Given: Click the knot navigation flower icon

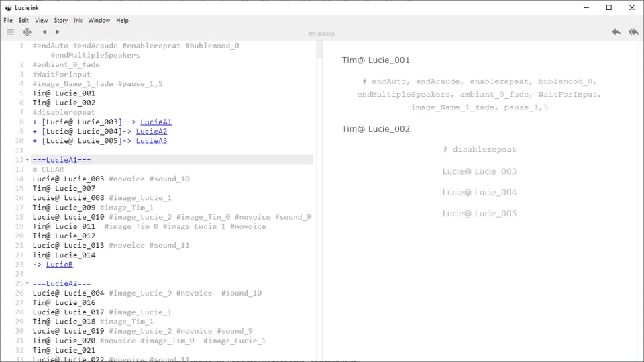Looking at the screenshot, I should coord(27,32).
